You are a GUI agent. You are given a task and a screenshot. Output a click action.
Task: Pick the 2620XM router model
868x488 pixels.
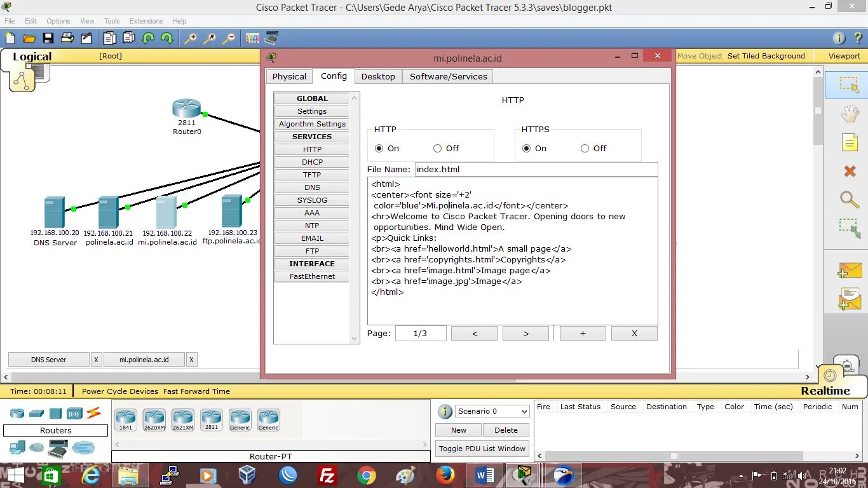(154, 419)
